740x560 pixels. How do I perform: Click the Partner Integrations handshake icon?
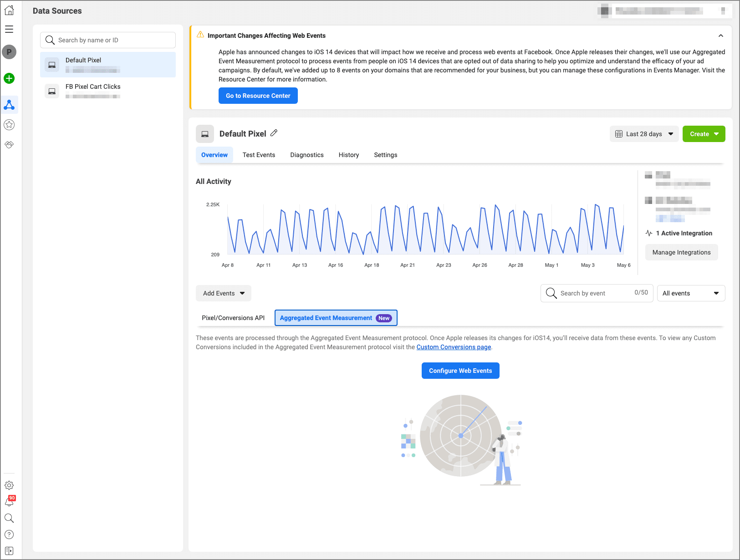9,145
